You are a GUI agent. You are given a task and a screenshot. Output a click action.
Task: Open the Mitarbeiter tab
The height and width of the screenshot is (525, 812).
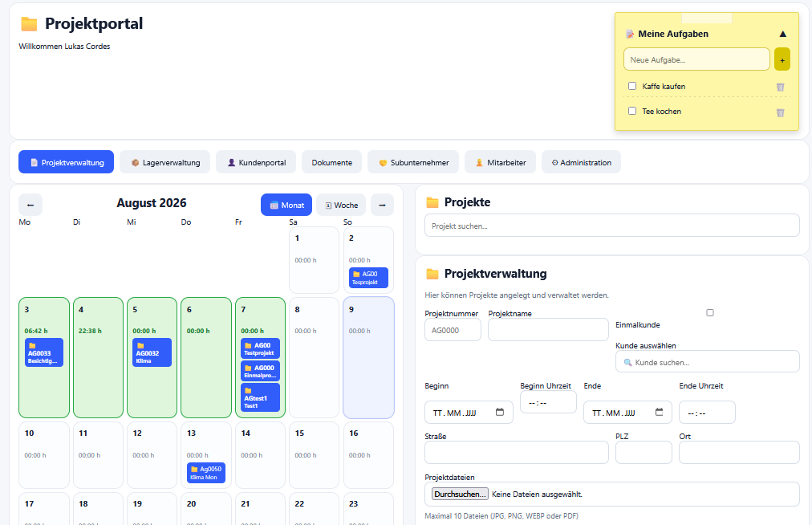click(x=500, y=162)
